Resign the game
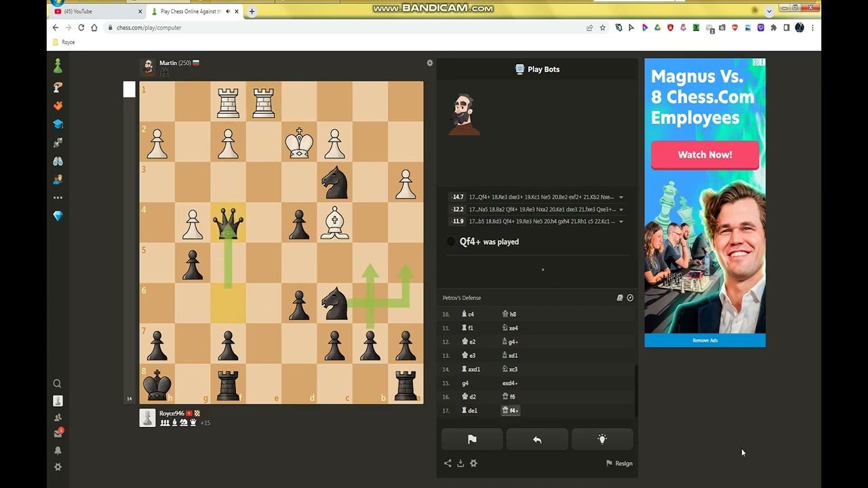 tap(619, 464)
